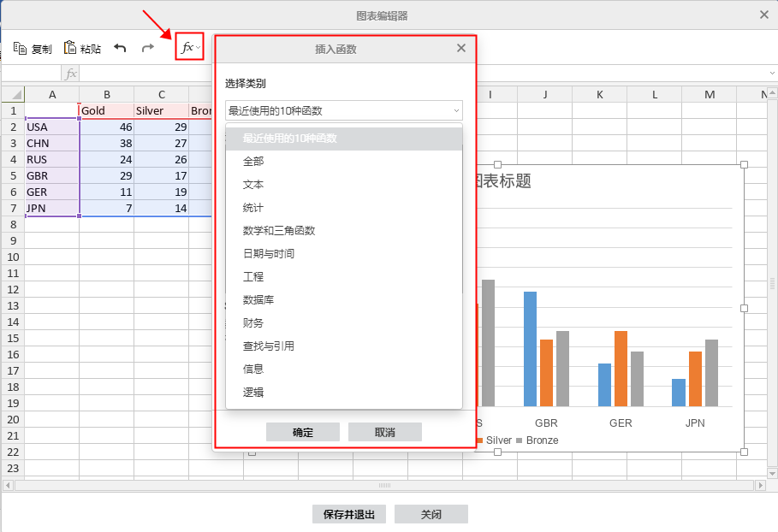
Task: Click the RUS cell
Action: [52, 159]
